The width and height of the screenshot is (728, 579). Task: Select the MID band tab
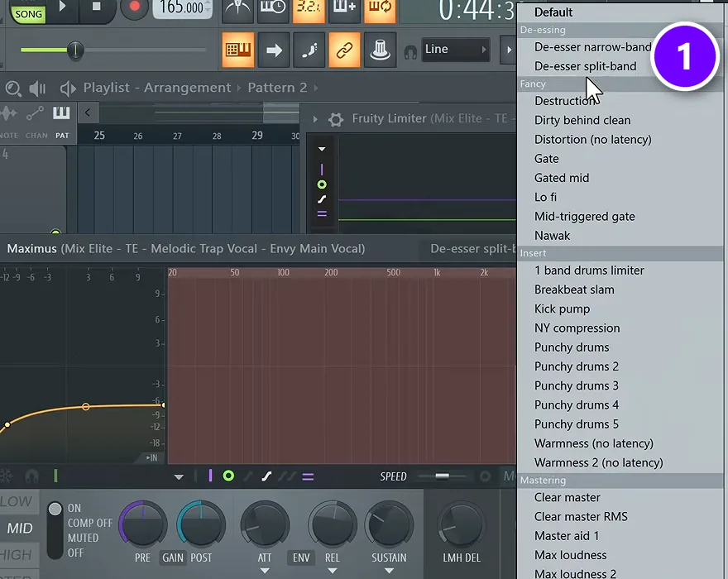tap(20, 528)
